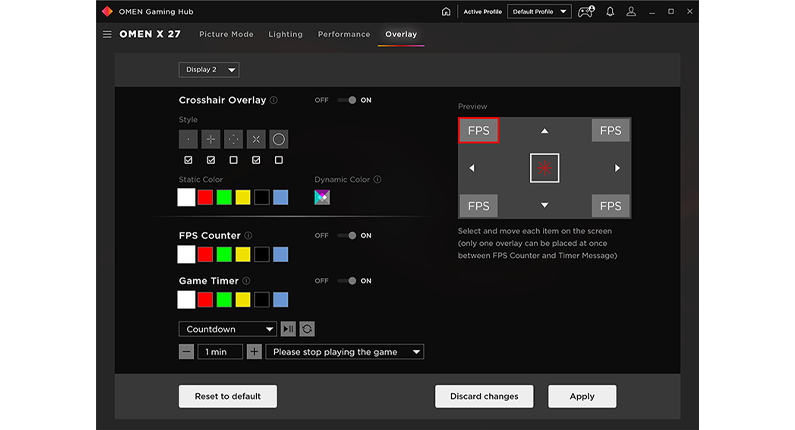Pick white FPS Counter color
The width and height of the screenshot is (795, 430).
(x=186, y=255)
